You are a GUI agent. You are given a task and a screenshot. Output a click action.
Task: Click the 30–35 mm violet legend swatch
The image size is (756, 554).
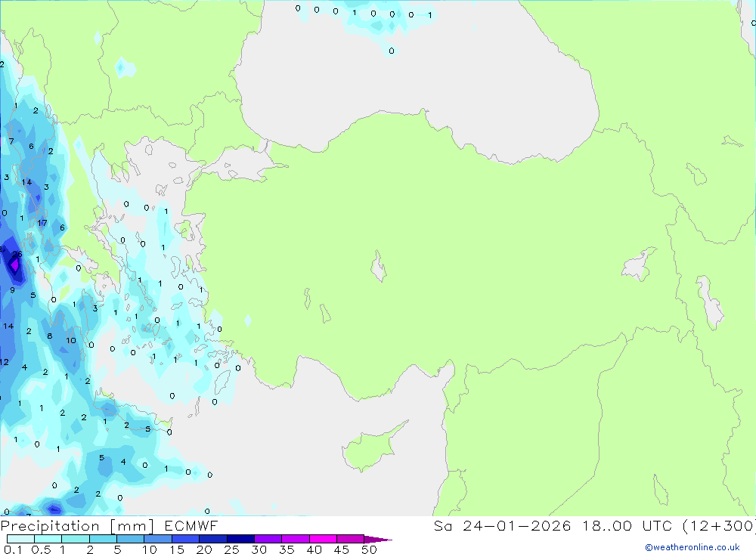[x=268, y=539]
